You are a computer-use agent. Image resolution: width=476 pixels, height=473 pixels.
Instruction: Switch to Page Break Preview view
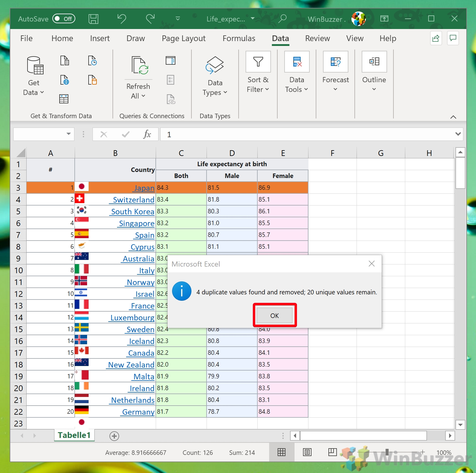tap(332, 452)
